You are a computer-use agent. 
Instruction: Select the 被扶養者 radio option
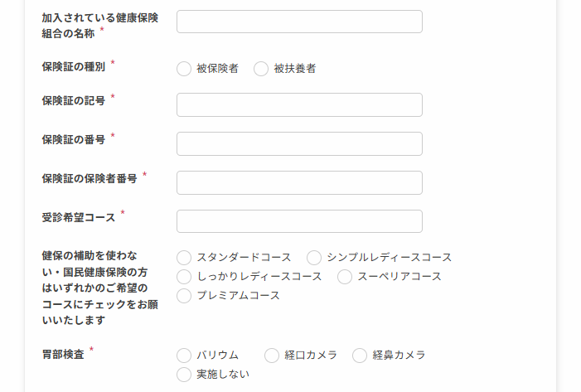[x=261, y=69]
